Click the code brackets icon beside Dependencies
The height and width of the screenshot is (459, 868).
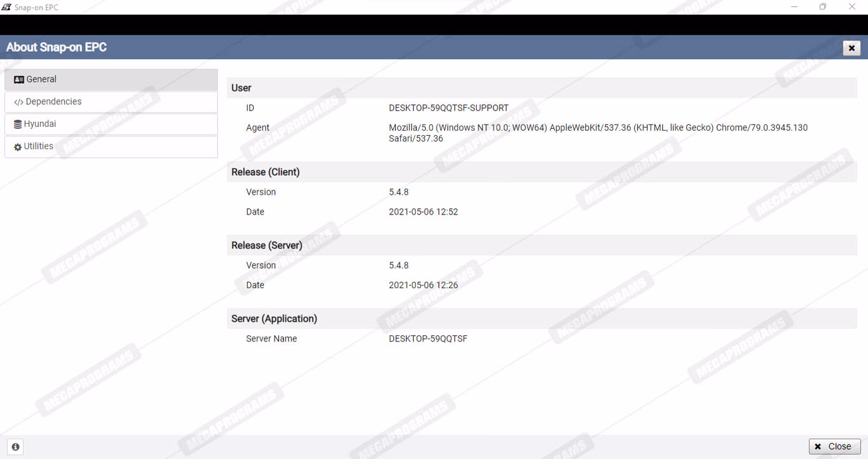click(18, 102)
